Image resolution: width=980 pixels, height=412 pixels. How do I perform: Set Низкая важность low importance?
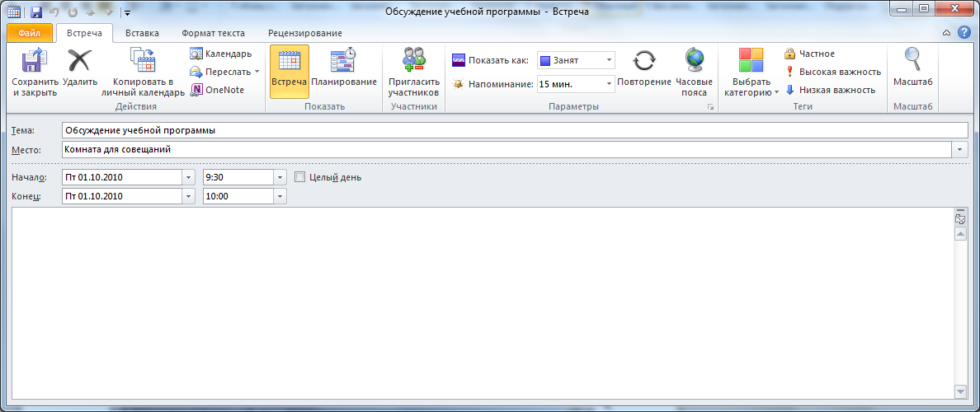pos(829,90)
